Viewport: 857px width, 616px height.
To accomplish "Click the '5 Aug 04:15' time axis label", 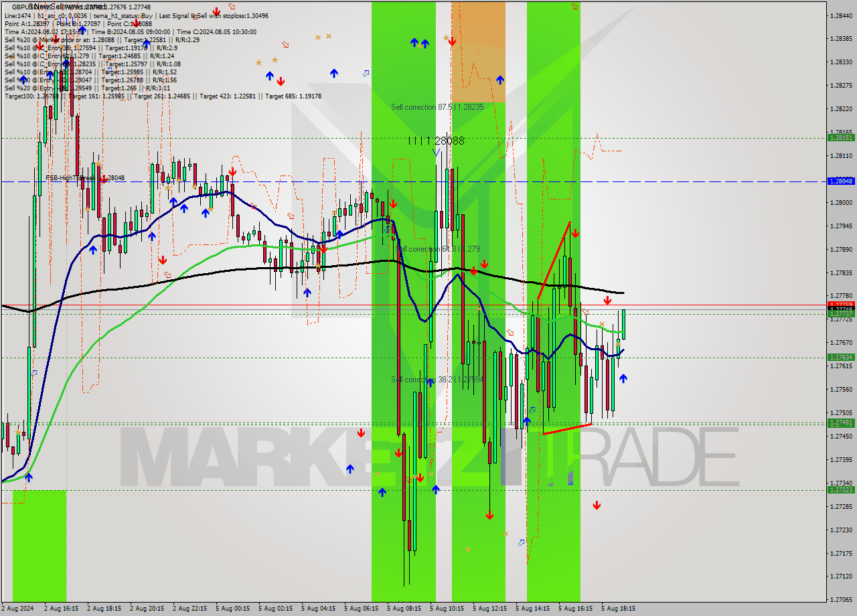I will coord(318,609).
